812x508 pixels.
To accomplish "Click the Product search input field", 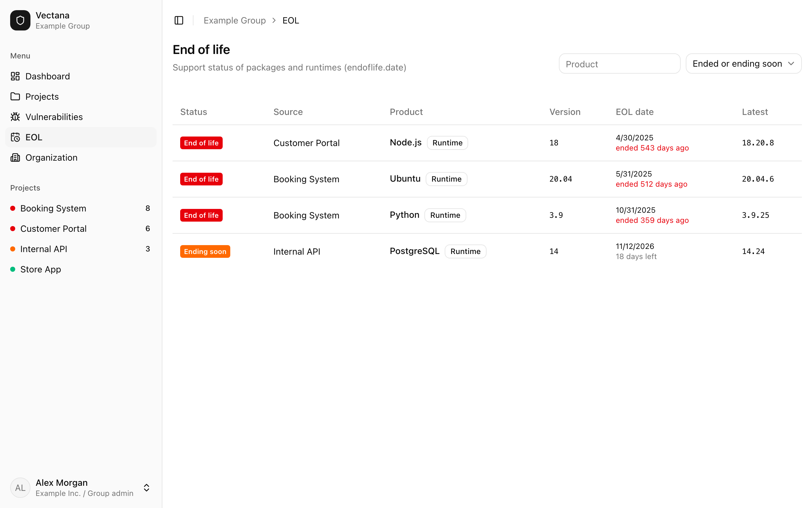I will (619, 63).
